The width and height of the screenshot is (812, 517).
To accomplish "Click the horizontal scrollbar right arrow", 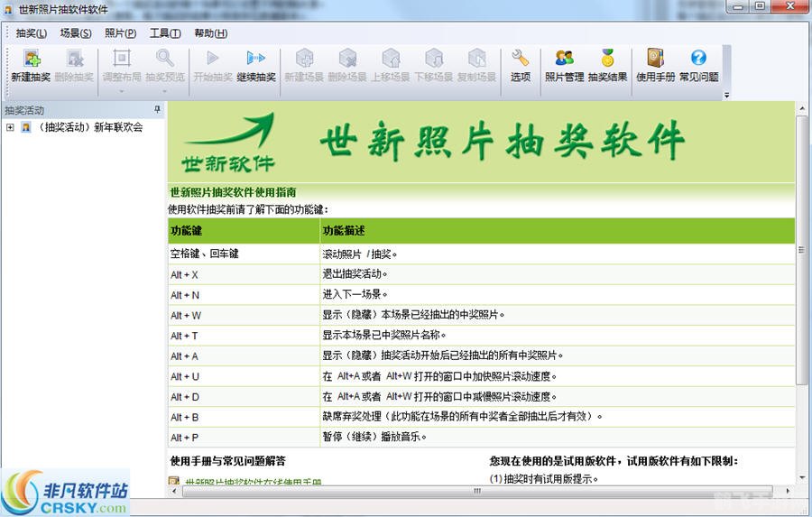I will (x=788, y=491).
